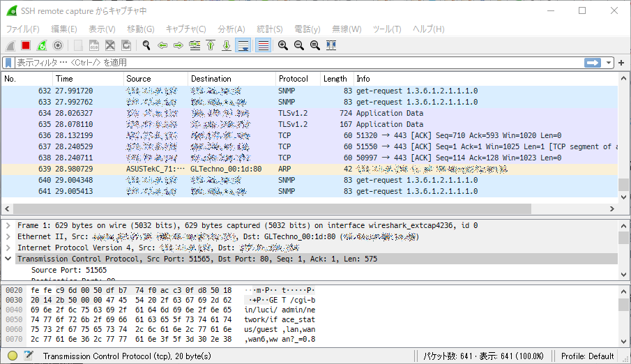The image size is (631, 364).
Task: Sort by Length column header
Action: click(337, 79)
